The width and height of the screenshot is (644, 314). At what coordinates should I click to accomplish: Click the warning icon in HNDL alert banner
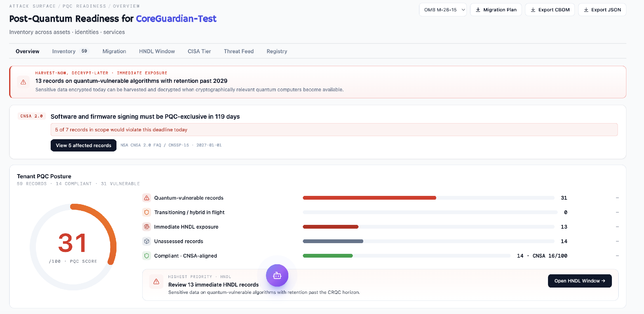pyautogui.click(x=23, y=82)
